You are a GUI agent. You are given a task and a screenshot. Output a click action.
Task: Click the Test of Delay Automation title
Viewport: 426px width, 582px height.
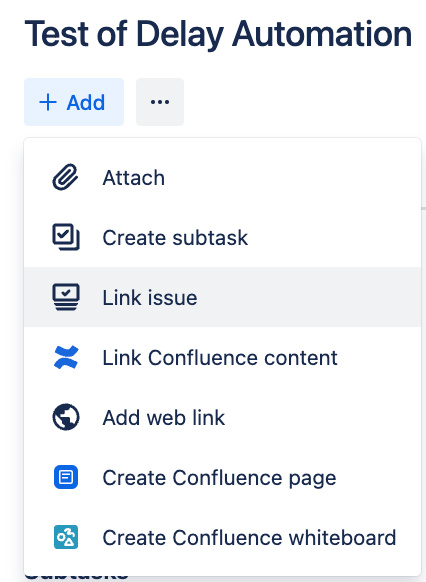[218, 34]
